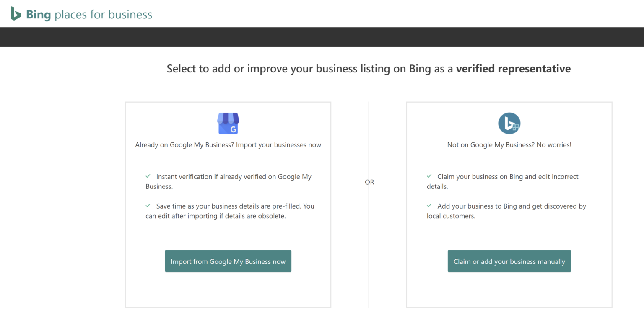This screenshot has width=644, height=325.
Task: Click the Bing logo in the header
Action: tap(15, 13)
